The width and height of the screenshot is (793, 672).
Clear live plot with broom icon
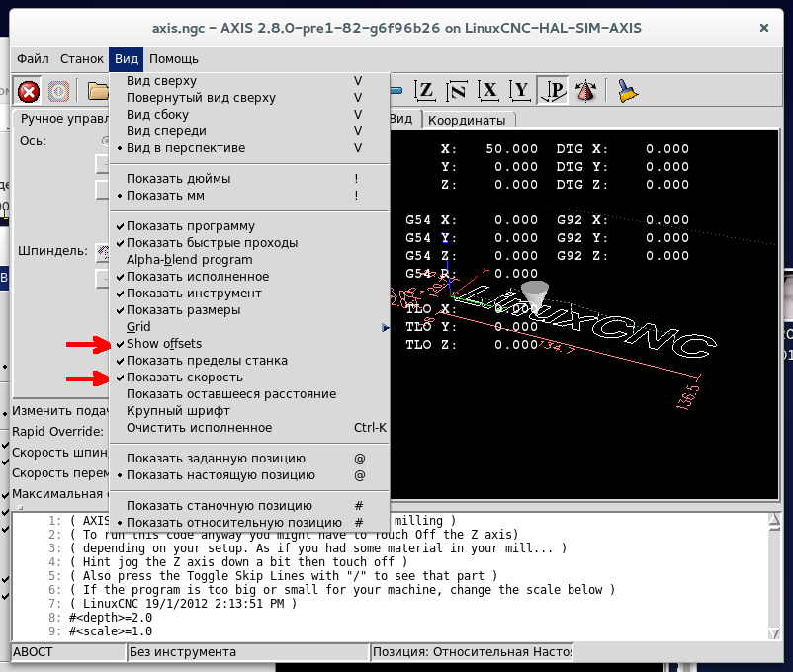point(627,91)
